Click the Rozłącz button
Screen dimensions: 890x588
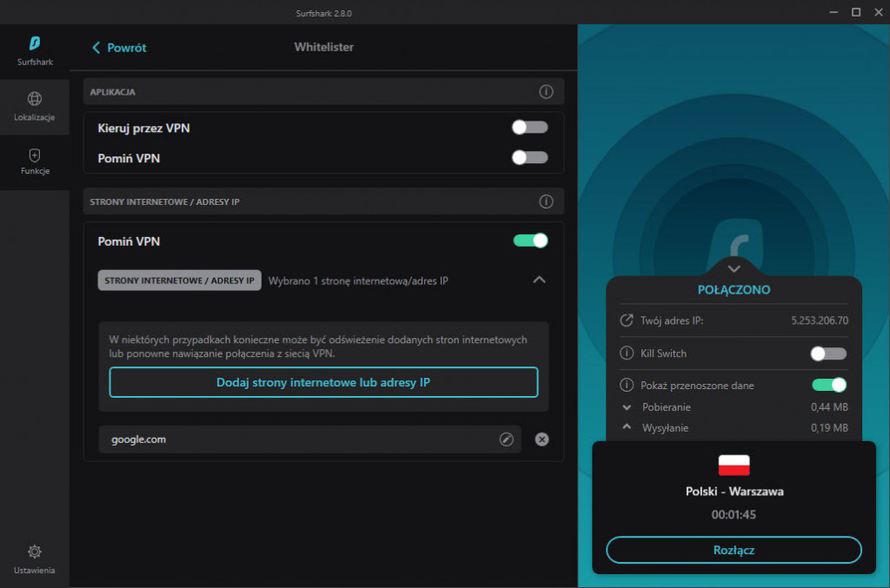[x=734, y=550]
